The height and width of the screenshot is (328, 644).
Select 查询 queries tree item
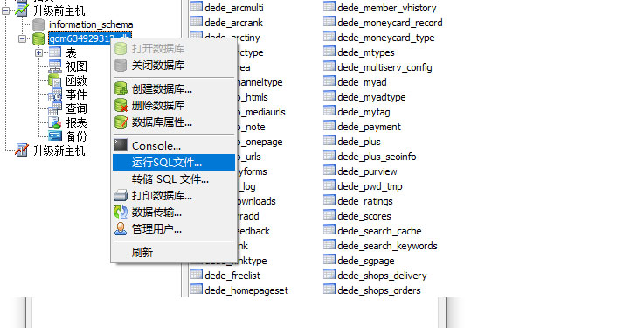(x=76, y=108)
